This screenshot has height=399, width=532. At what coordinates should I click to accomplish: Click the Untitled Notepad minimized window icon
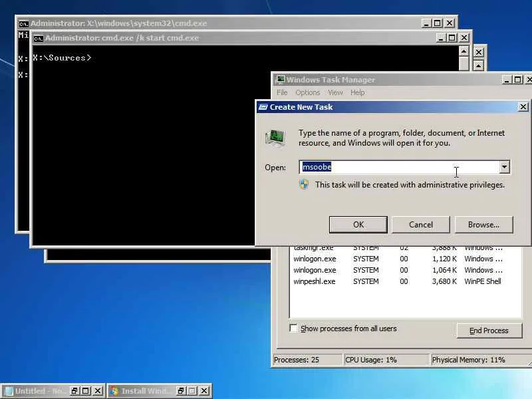click(x=9, y=391)
